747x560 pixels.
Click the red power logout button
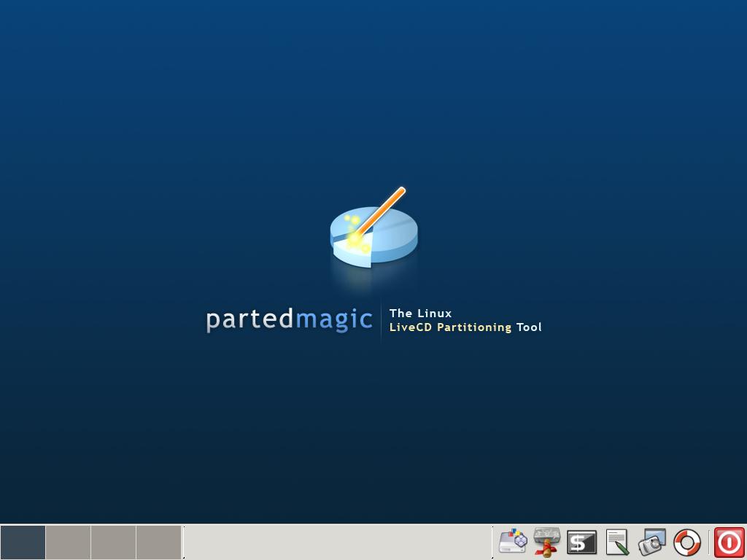[x=729, y=542]
